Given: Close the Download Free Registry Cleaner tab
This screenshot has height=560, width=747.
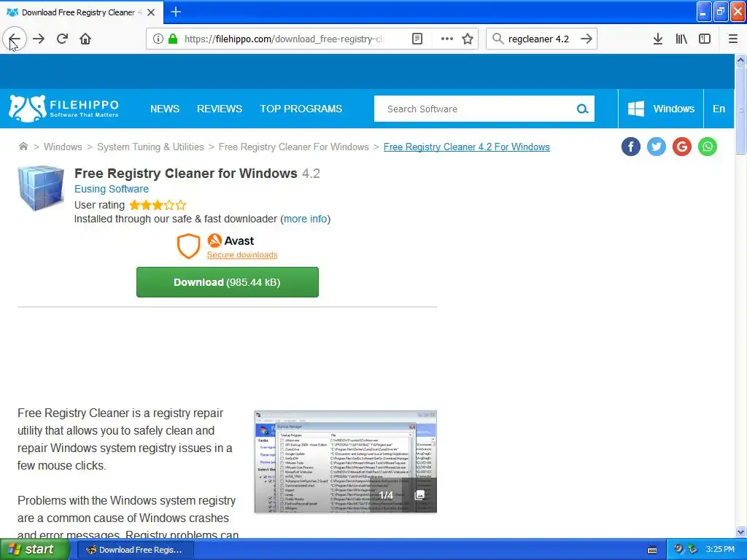Looking at the screenshot, I should pyautogui.click(x=151, y=12).
